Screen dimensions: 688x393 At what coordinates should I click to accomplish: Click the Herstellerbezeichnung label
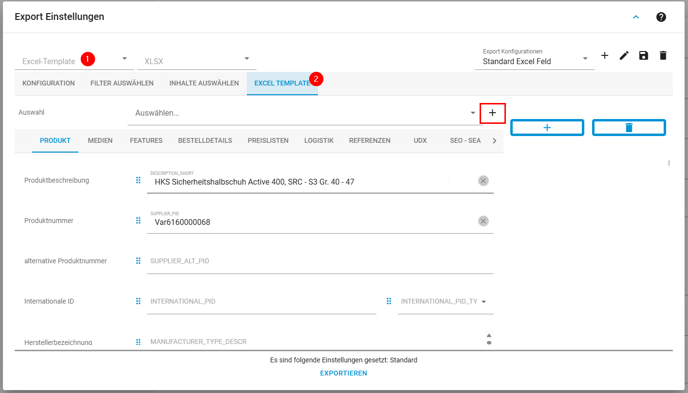(58, 342)
